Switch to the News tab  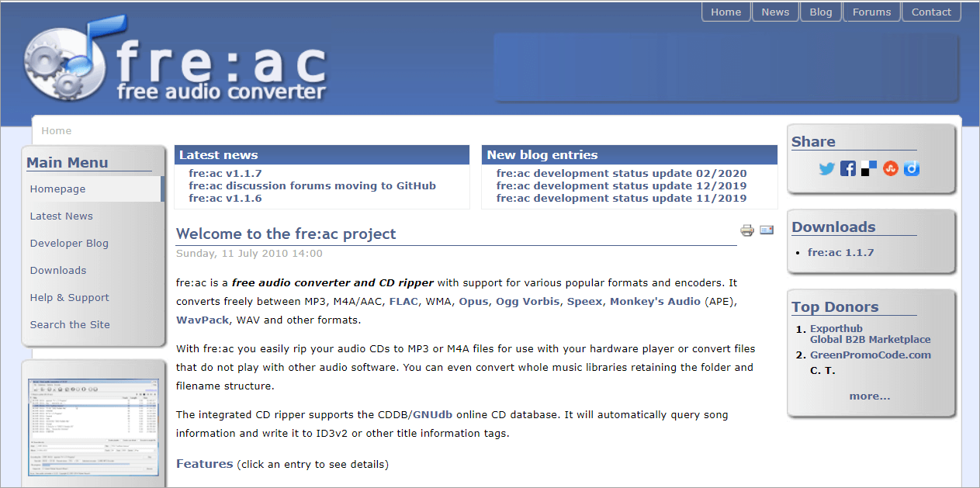click(x=775, y=12)
